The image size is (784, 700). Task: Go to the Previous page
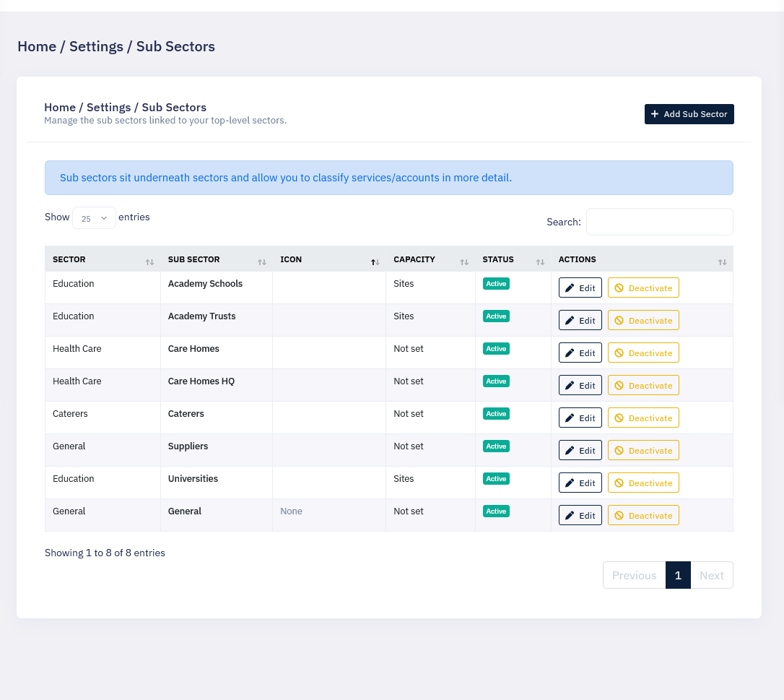click(x=634, y=576)
